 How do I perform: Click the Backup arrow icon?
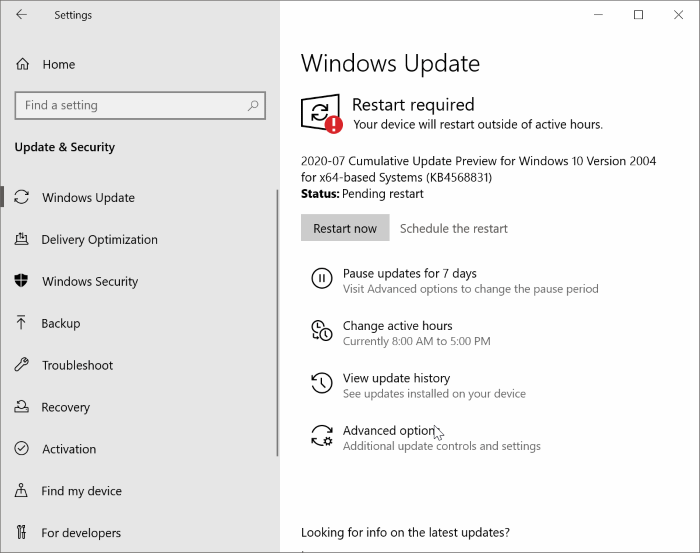click(21, 323)
